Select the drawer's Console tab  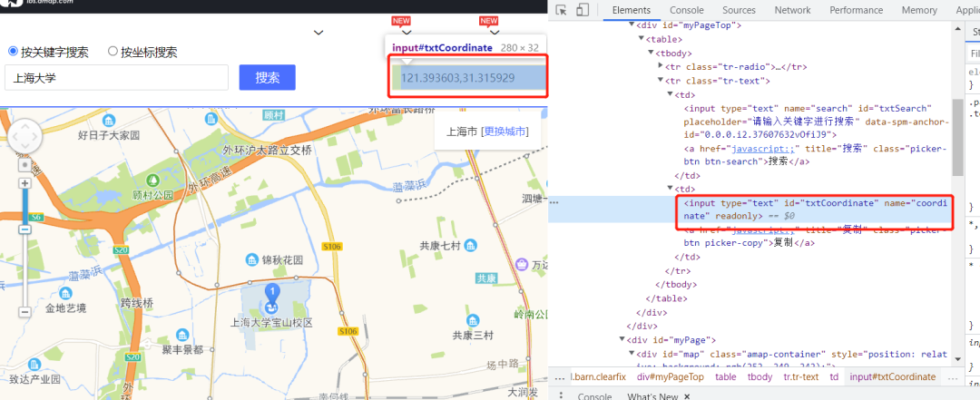(594, 396)
